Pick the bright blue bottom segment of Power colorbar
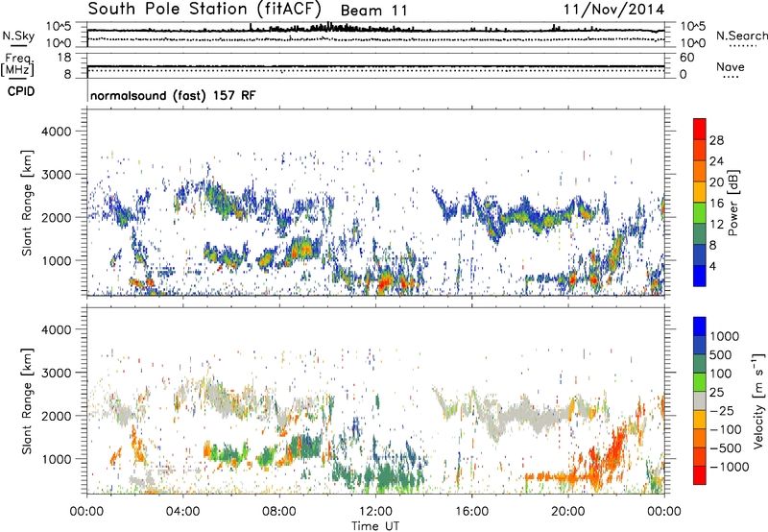 tap(700, 276)
